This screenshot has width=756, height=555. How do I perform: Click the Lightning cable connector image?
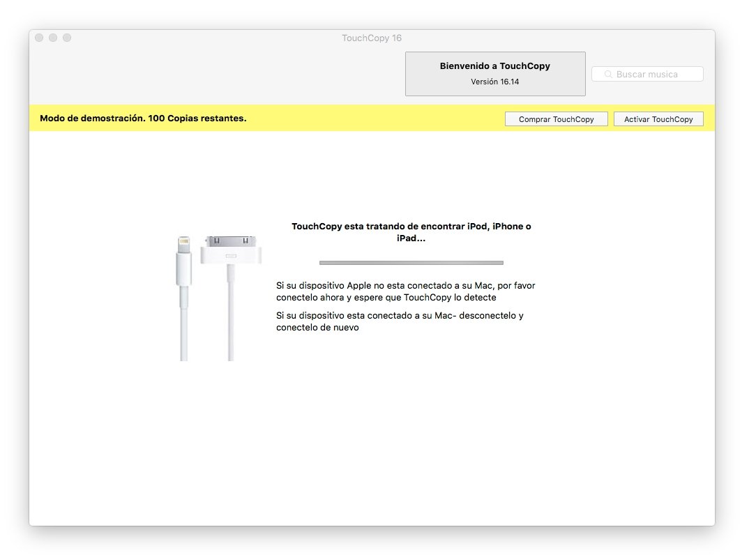click(184, 298)
